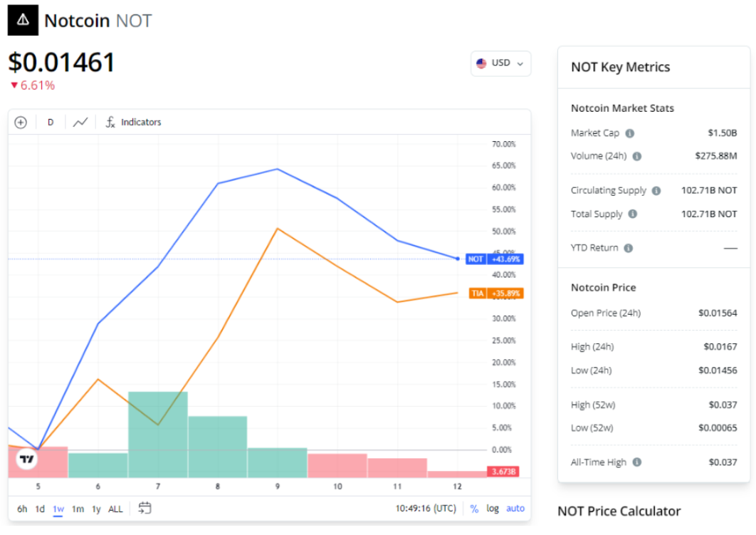The width and height of the screenshot is (756, 535).
Task: Click the TradingView logo on chart
Action: [x=27, y=459]
